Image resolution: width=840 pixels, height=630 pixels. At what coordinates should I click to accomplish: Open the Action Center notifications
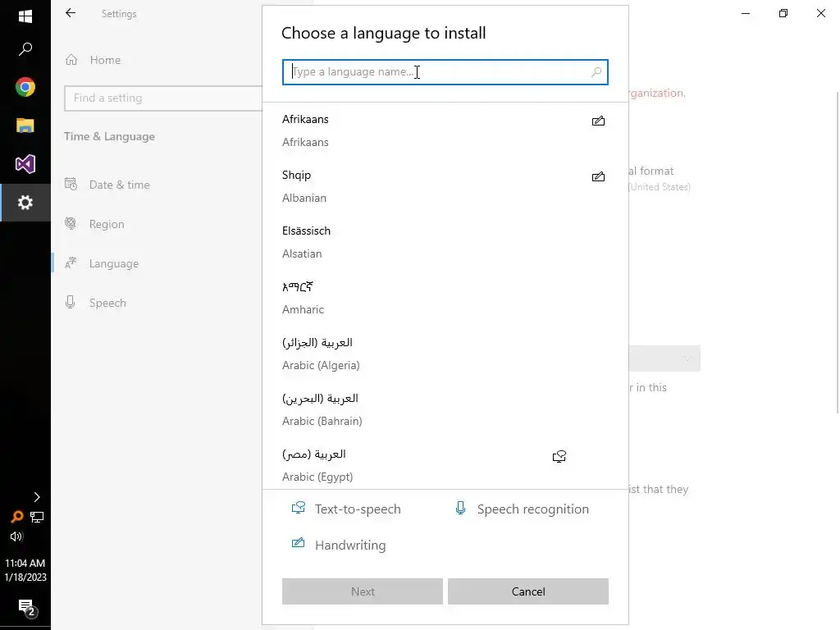[x=26, y=607]
